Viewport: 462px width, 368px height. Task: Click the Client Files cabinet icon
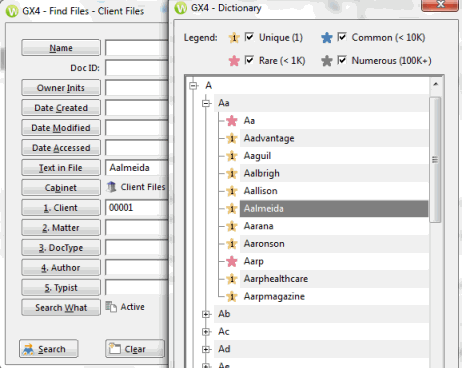tap(111, 187)
